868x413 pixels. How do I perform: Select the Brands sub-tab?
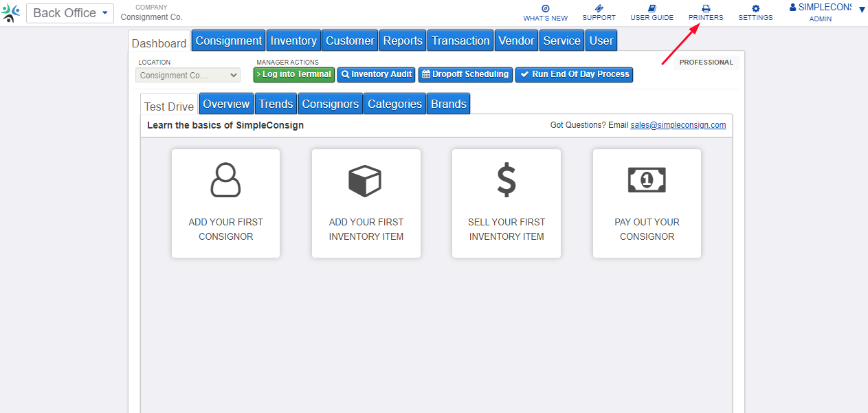pos(449,104)
